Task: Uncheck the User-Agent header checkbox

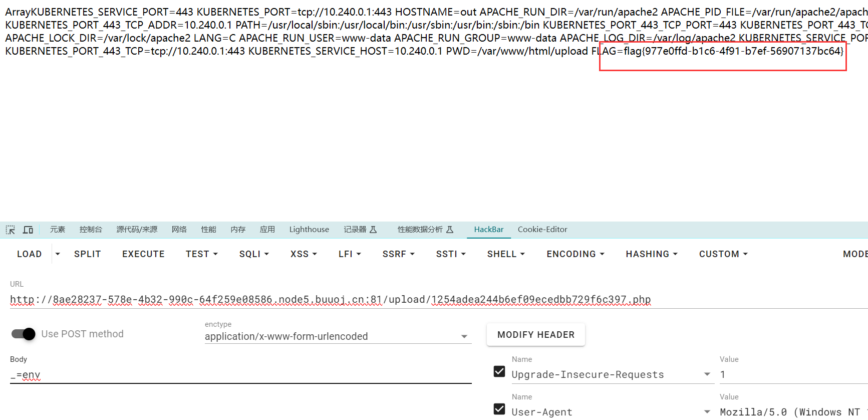Action: click(x=499, y=409)
